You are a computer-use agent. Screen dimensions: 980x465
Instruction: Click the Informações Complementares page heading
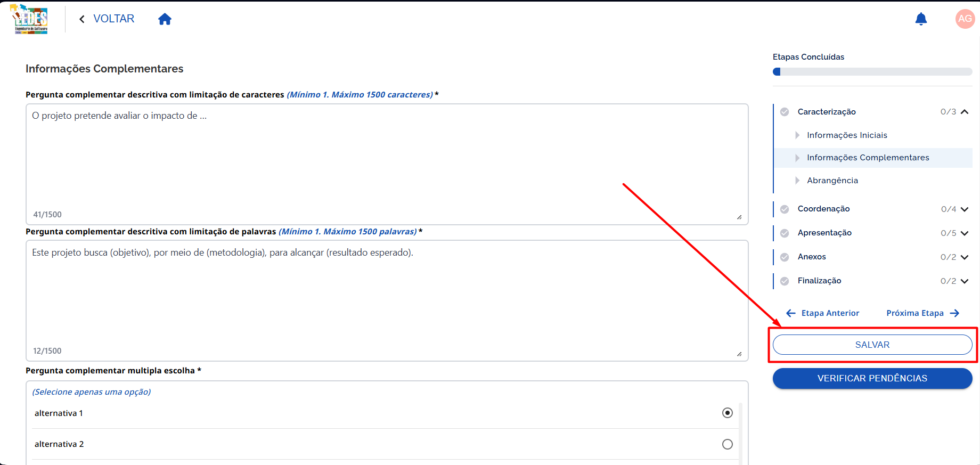point(104,69)
